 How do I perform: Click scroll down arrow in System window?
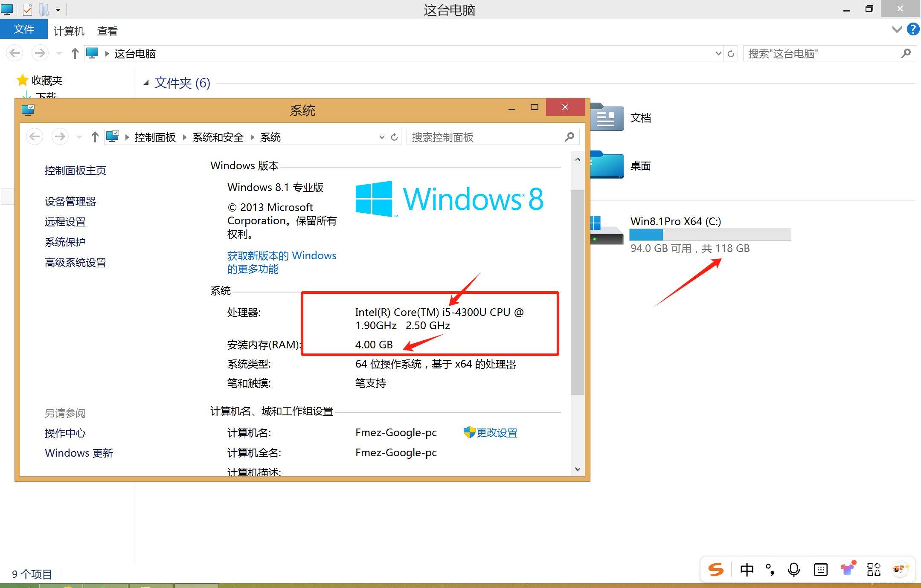(x=577, y=469)
